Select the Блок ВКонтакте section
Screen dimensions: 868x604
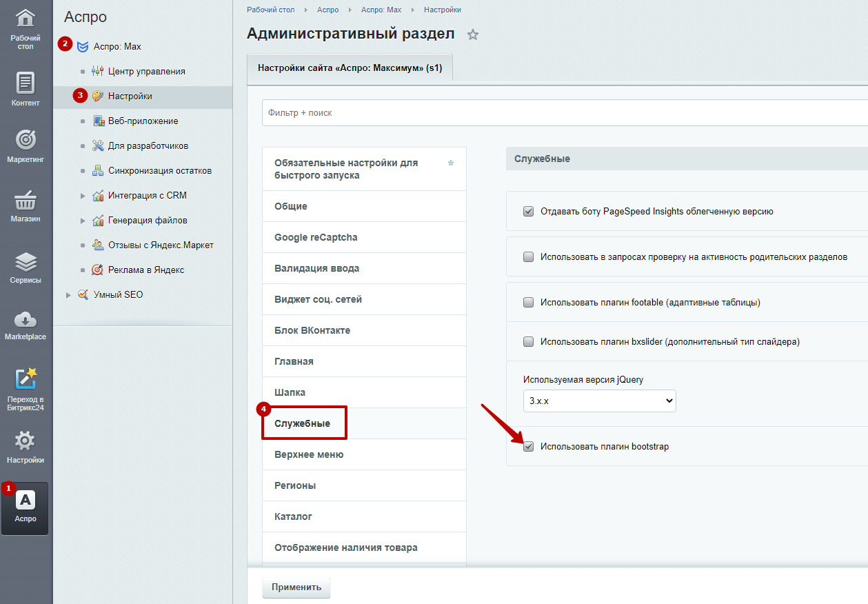click(x=365, y=330)
